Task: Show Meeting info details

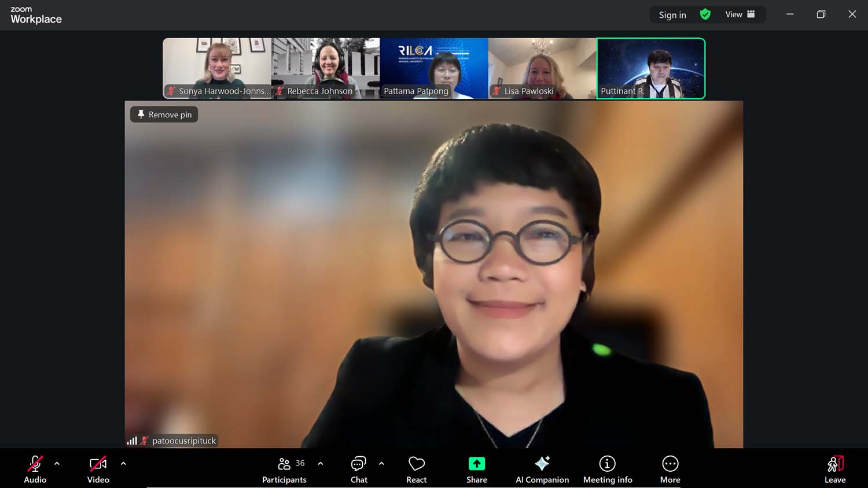Action: click(x=607, y=469)
